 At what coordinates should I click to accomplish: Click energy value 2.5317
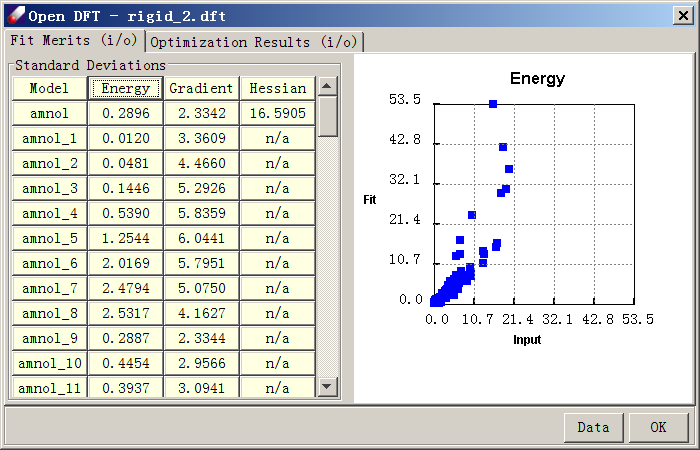[125, 313]
